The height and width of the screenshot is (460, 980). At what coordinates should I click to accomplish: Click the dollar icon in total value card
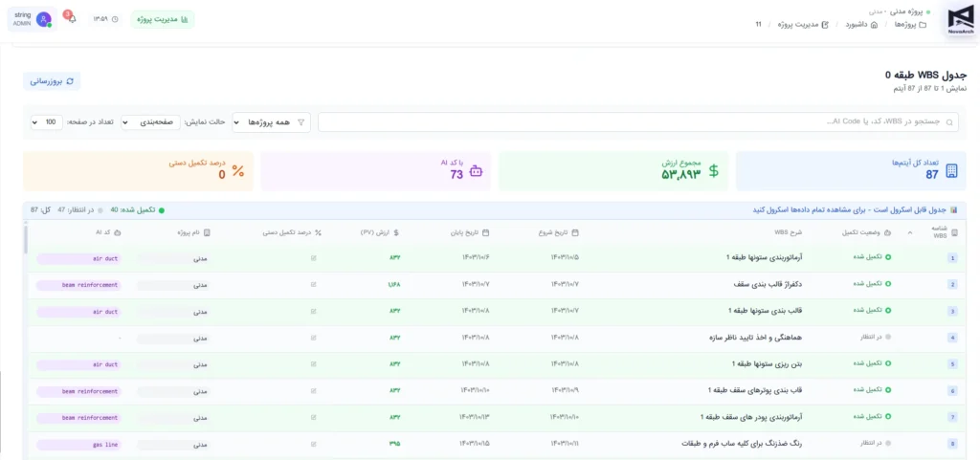[714, 171]
